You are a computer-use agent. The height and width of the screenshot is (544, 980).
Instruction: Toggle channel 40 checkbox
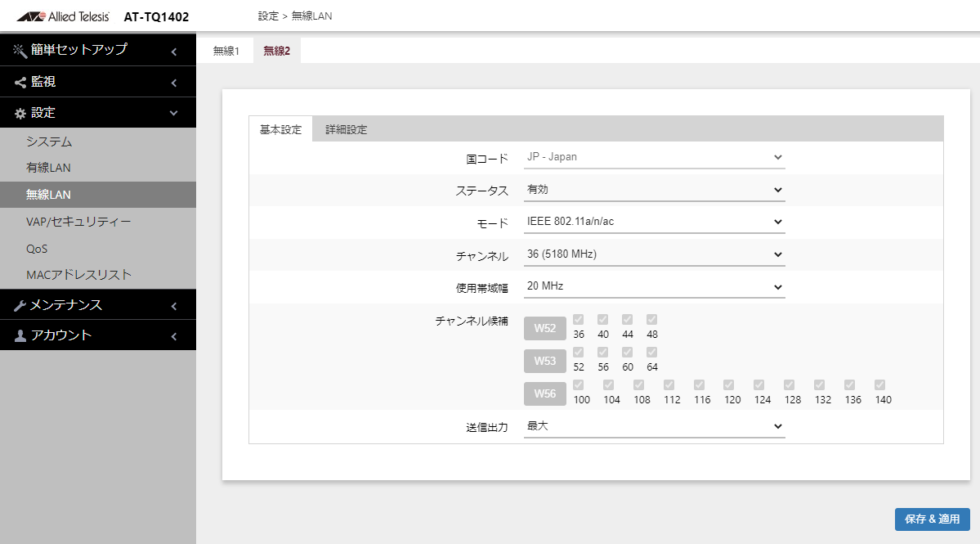click(x=602, y=320)
